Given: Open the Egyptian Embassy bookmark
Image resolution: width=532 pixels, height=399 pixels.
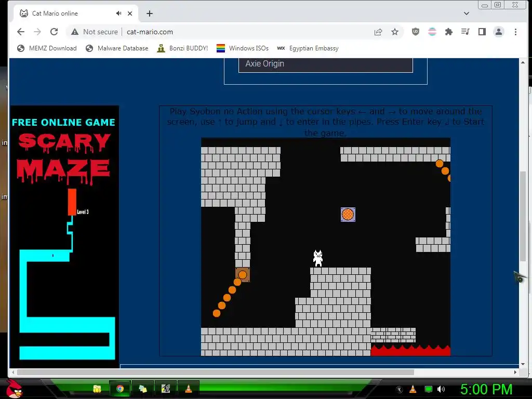Looking at the screenshot, I should (308, 48).
